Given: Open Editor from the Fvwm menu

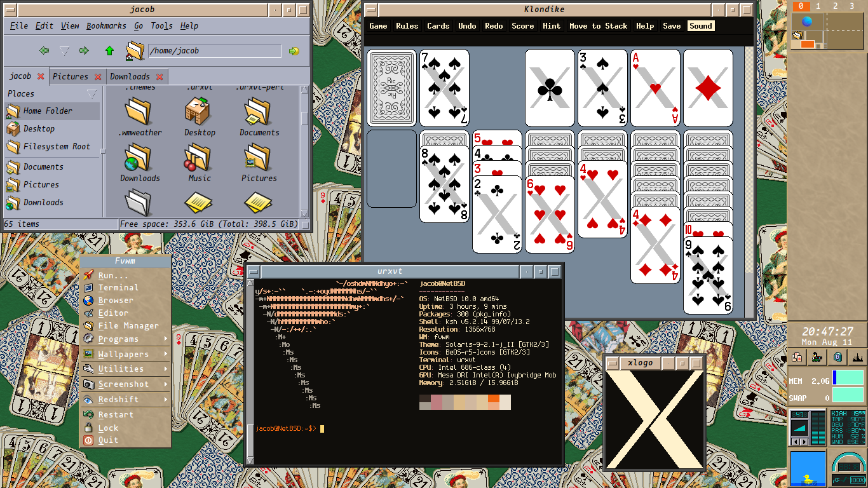Looking at the screenshot, I should (x=126, y=313).
